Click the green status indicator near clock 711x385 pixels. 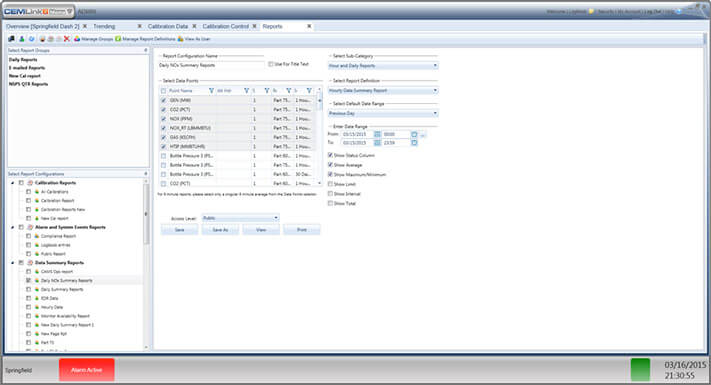(640, 370)
